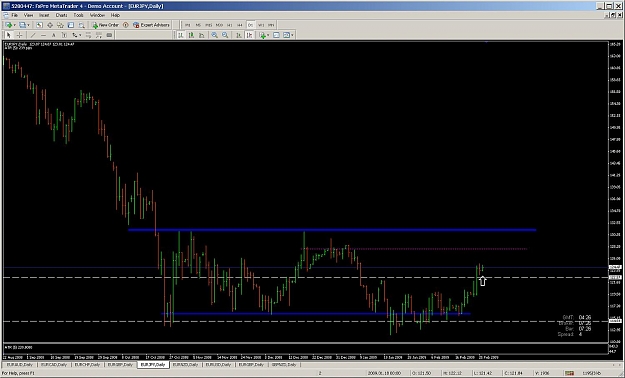Switch to the M1 timeframe
Image resolution: width=625 pixels, height=378 pixels.
pyautogui.click(x=187, y=25)
